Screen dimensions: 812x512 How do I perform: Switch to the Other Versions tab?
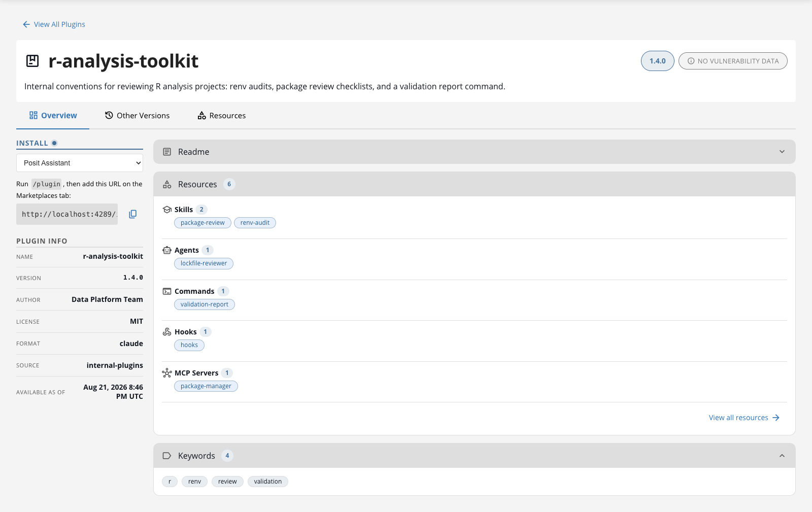click(138, 116)
